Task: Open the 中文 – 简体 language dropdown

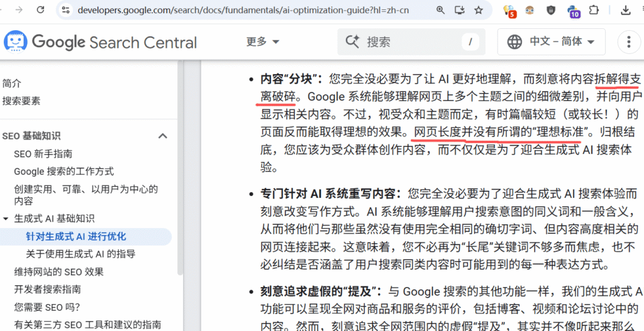Action: tap(551, 41)
